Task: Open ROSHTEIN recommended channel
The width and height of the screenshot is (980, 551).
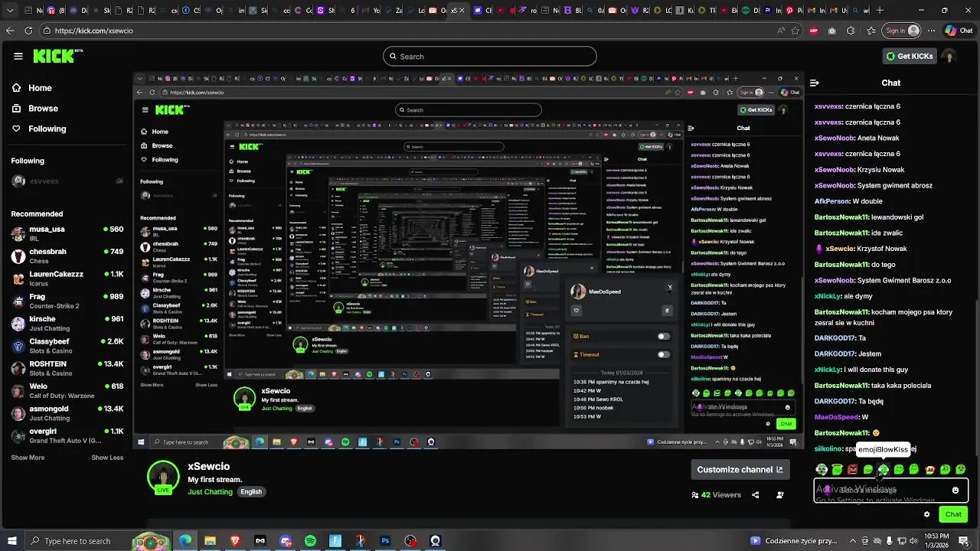Action: point(67,368)
